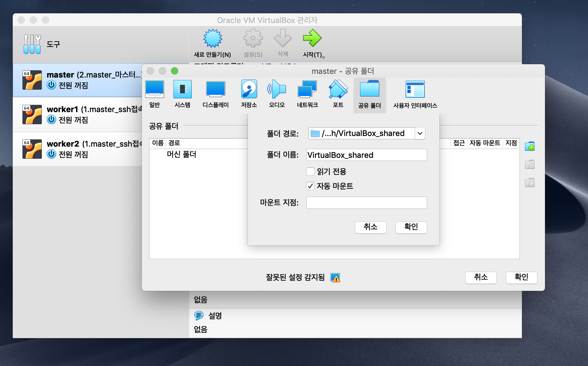
Task: Open the 일반 settings tab
Action: click(155, 95)
